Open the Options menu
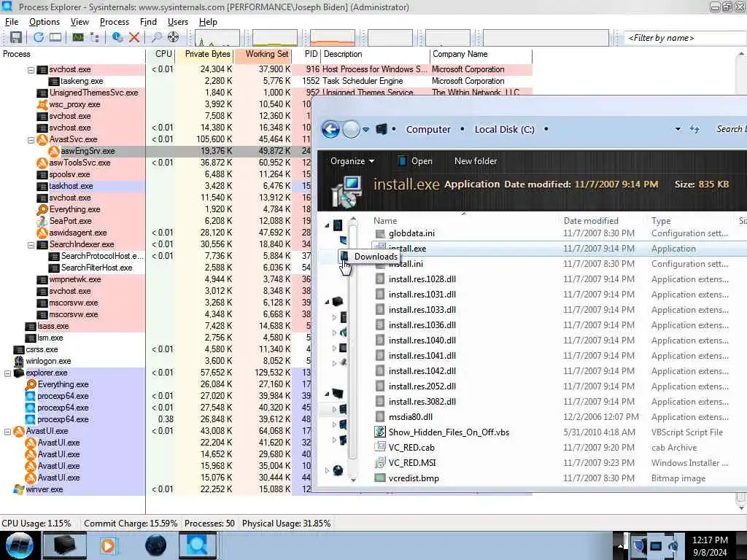Image resolution: width=747 pixels, height=560 pixels. tap(44, 22)
